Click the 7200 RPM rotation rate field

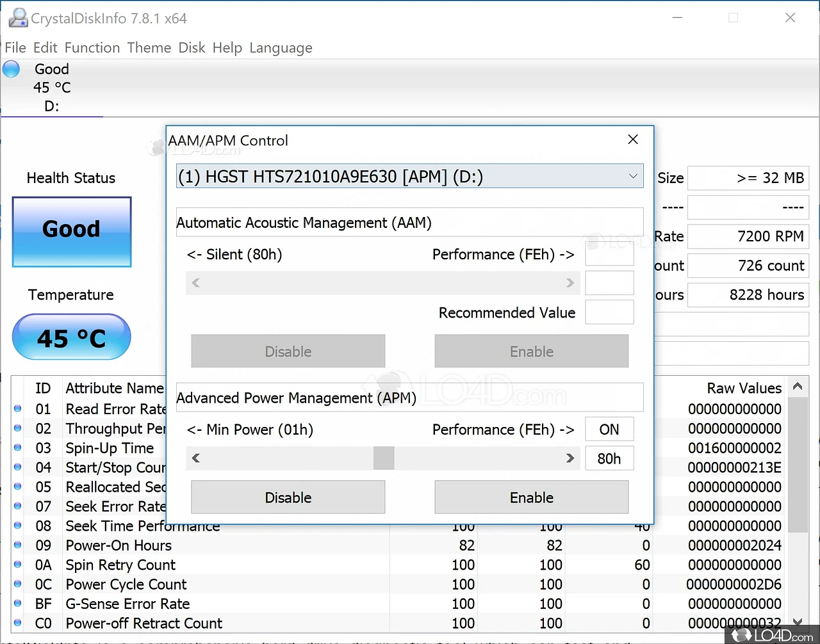748,236
